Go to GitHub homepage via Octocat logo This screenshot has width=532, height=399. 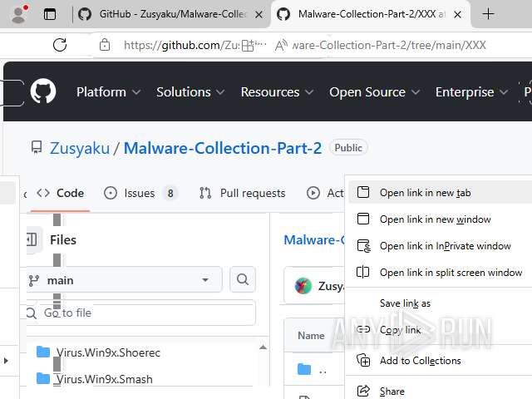click(43, 91)
